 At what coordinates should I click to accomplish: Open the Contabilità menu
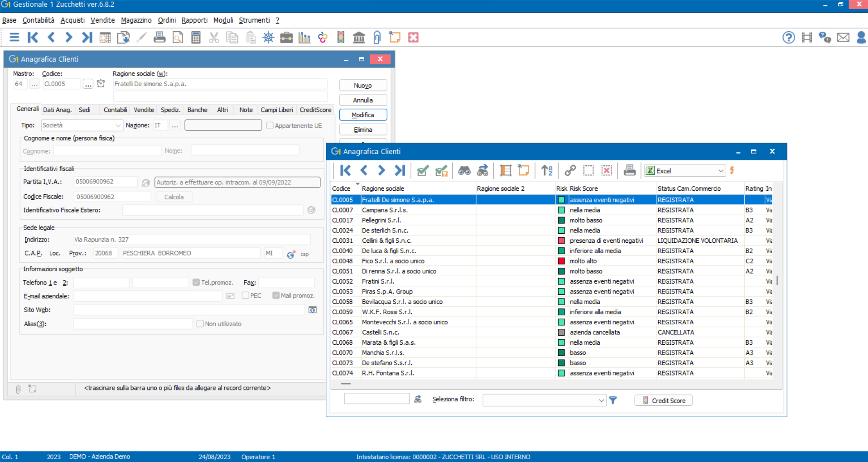[x=38, y=20]
